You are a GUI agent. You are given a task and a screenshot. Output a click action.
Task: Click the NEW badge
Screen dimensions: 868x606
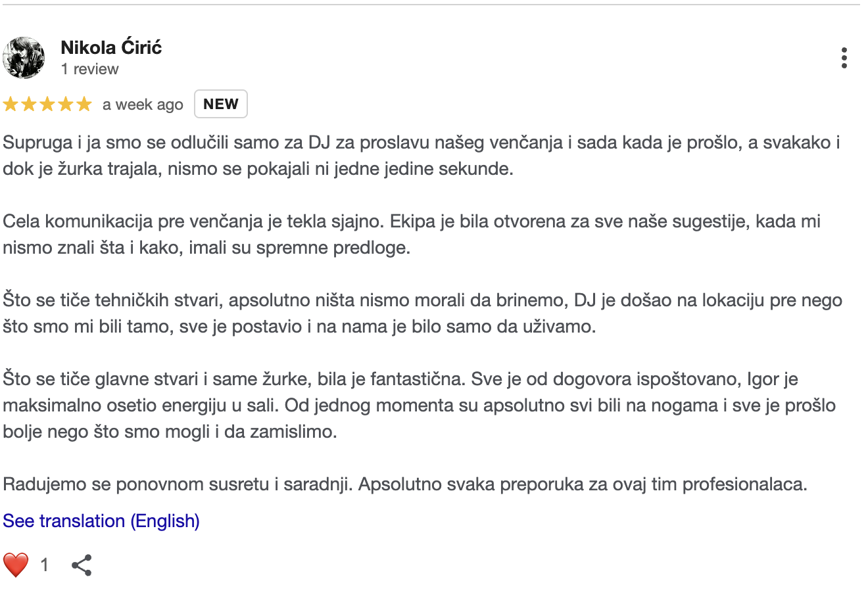click(x=221, y=104)
